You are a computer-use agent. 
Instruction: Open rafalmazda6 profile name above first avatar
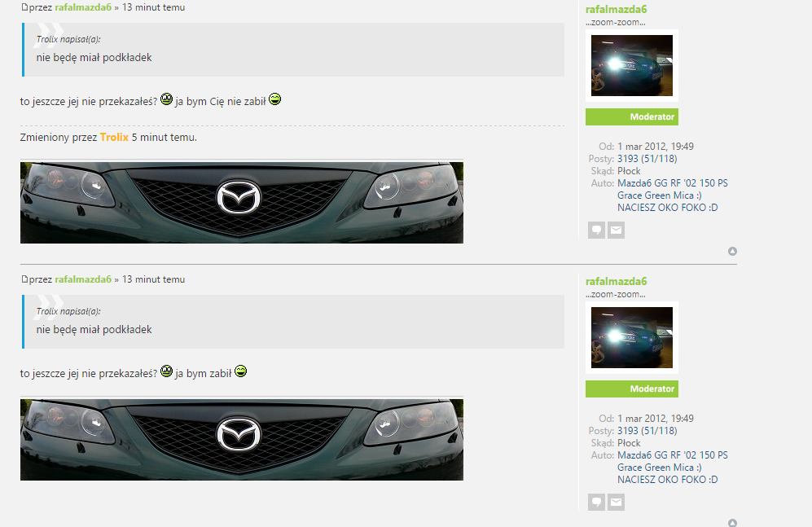(617, 9)
